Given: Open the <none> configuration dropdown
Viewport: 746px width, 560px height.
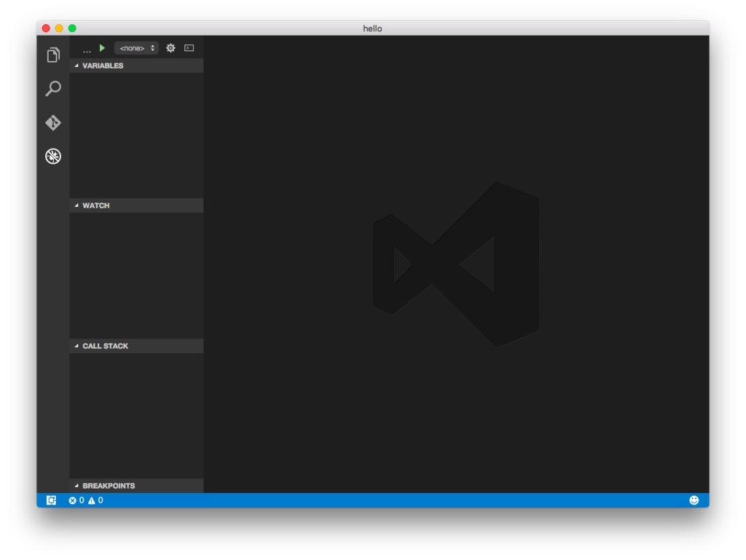Looking at the screenshot, I should [x=136, y=48].
